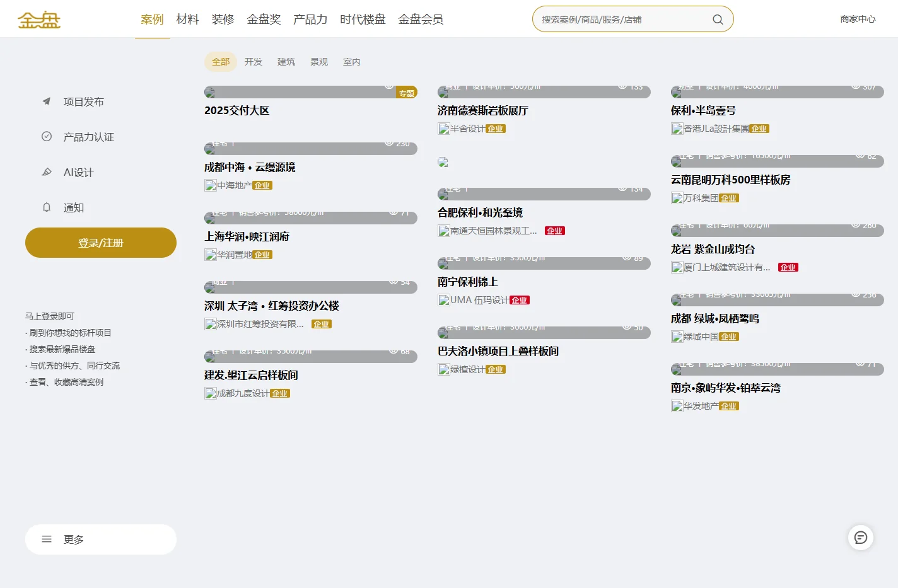Open the 时代楼盘 navigation tab
898x588 pixels.
363,20
